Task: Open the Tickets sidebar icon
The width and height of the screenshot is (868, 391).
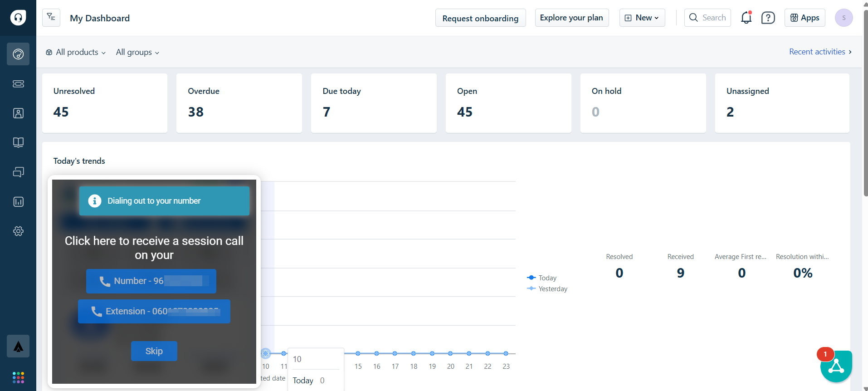Action: [x=18, y=83]
